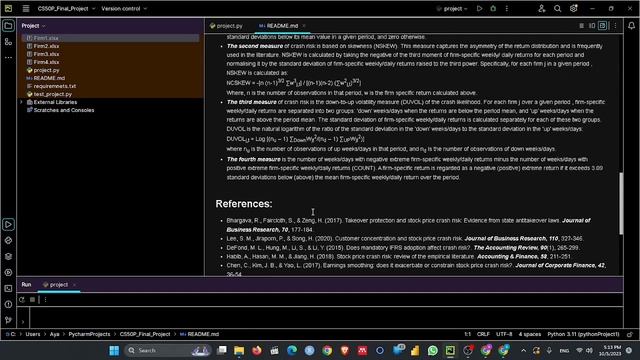Open the Project tool window icon

coord(8,26)
